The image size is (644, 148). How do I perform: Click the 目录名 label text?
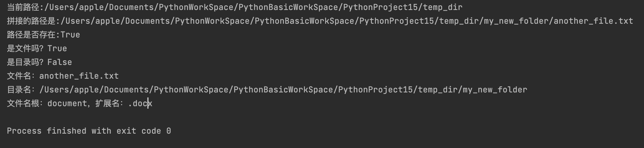pos(19,90)
